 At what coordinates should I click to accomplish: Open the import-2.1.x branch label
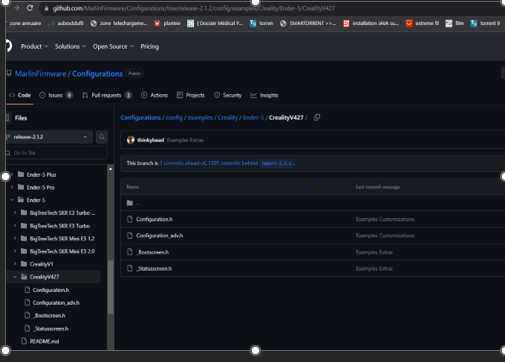(x=276, y=163)
